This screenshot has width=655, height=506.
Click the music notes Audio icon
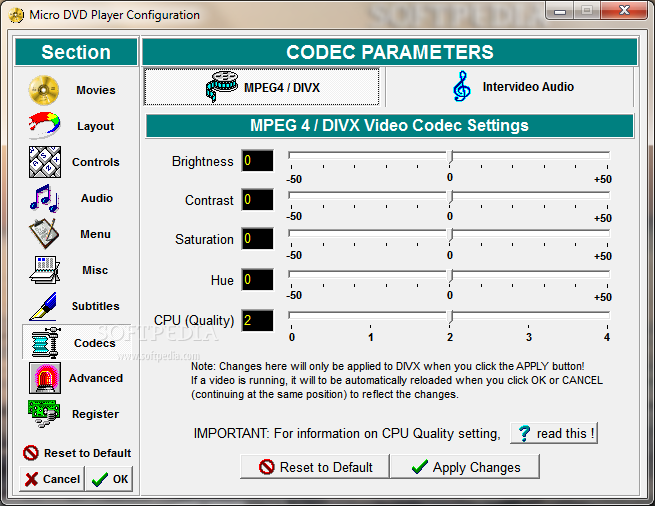[44, 198]
